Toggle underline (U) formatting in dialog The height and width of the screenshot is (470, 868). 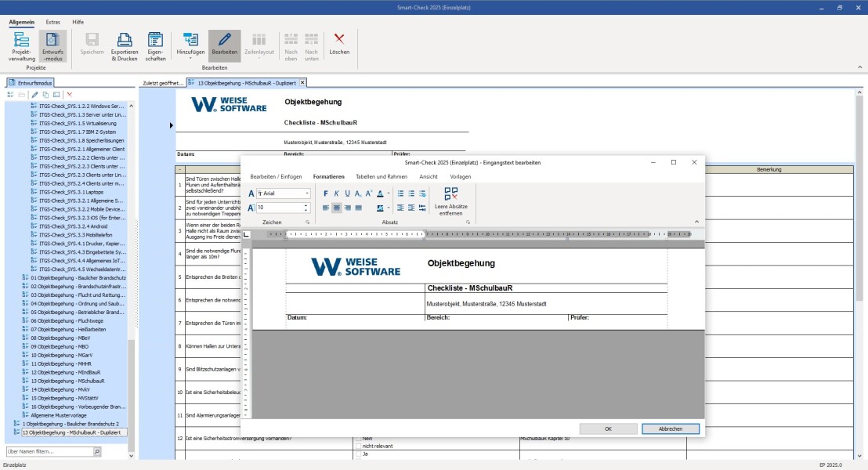tap(347, 193)
